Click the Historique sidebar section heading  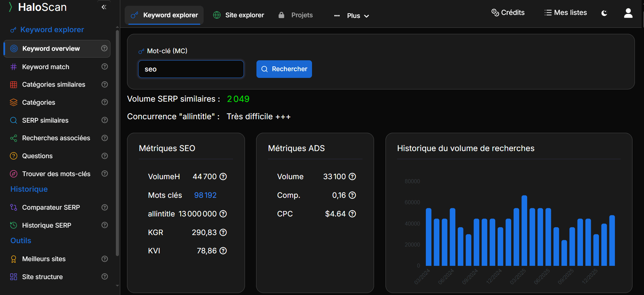29,189
